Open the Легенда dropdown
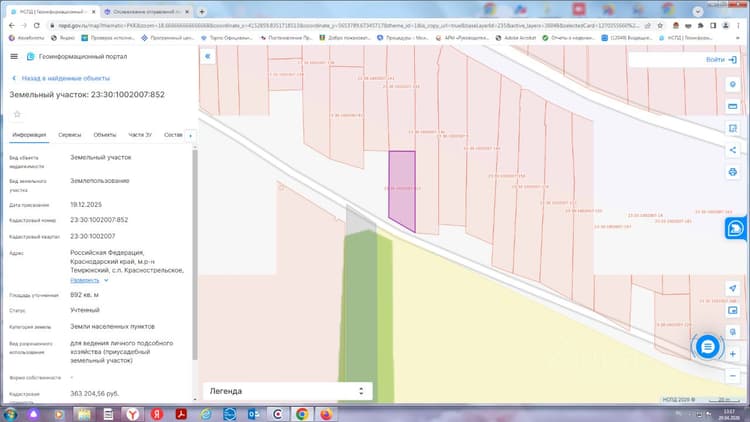Image resolution: width=750 pixels, height=422 pixels. pyautogui.click(x=287, y=391)
